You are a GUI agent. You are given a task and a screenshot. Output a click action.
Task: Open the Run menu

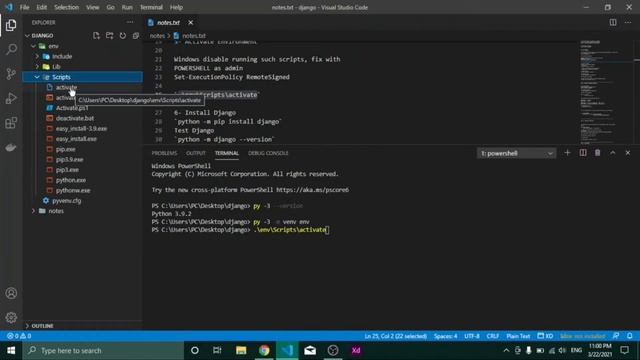127,7
